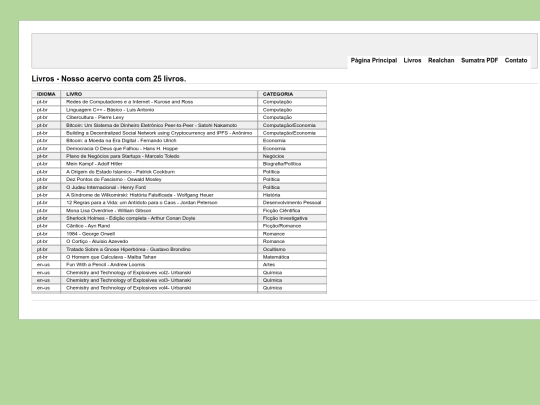Viewport: 540px width, 405px height.
Task: Select 'Romance' category in the O Cortiço row
Action: [x=274, y=241]
